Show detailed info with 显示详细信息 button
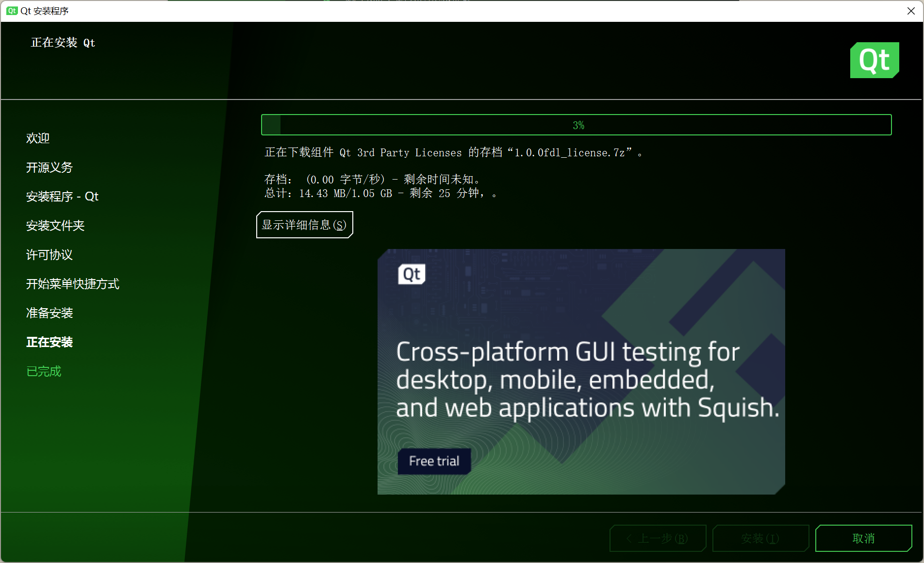The height and width of the screenshot is (563, 924). pos(304,225)
